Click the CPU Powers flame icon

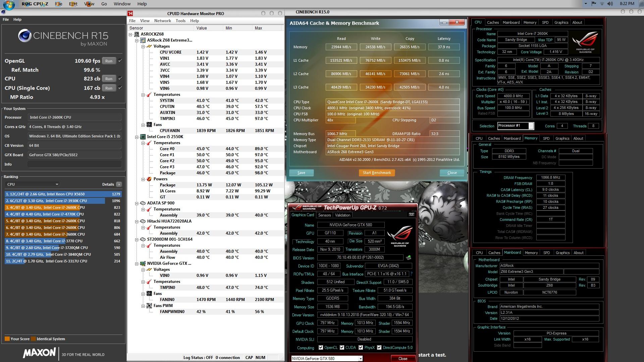pos(149,179)
